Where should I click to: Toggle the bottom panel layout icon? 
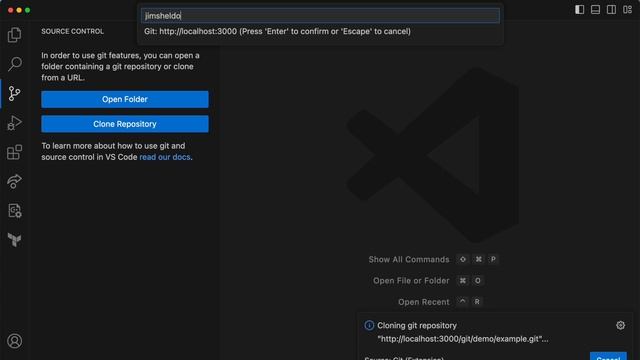point(595,9)
